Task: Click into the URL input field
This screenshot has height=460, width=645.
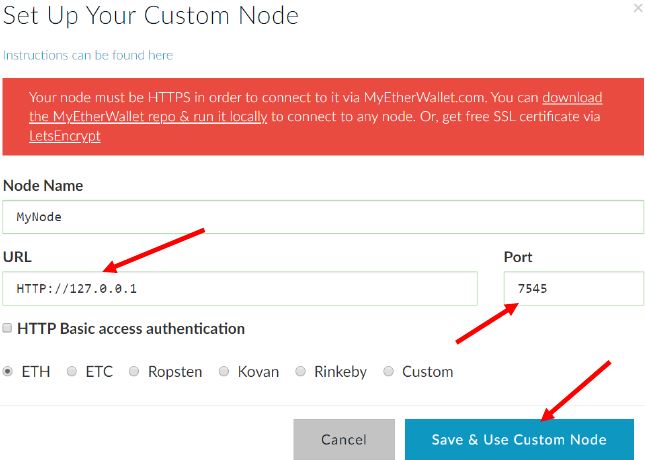Action: tap(240, 288)
